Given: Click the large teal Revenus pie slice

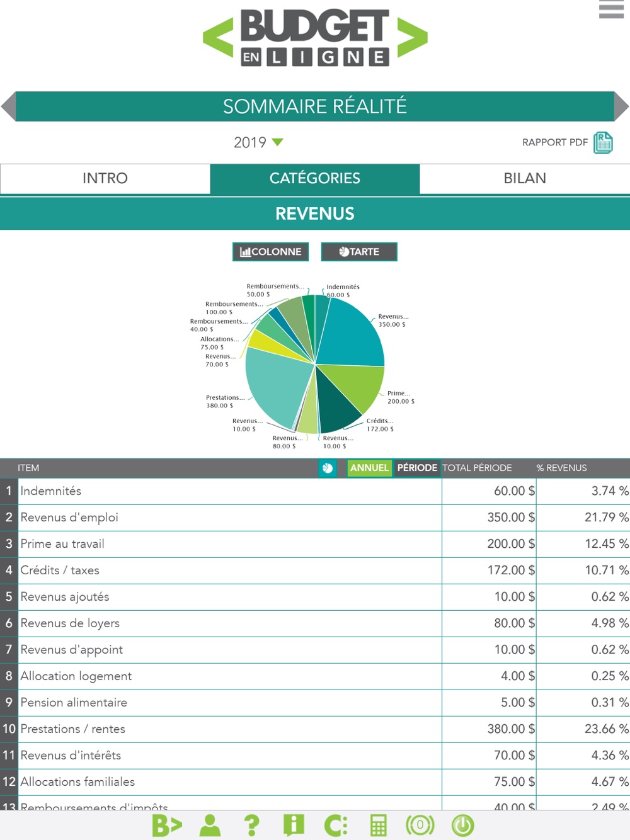Looking at the screenshot, I should tap(353, 334).
